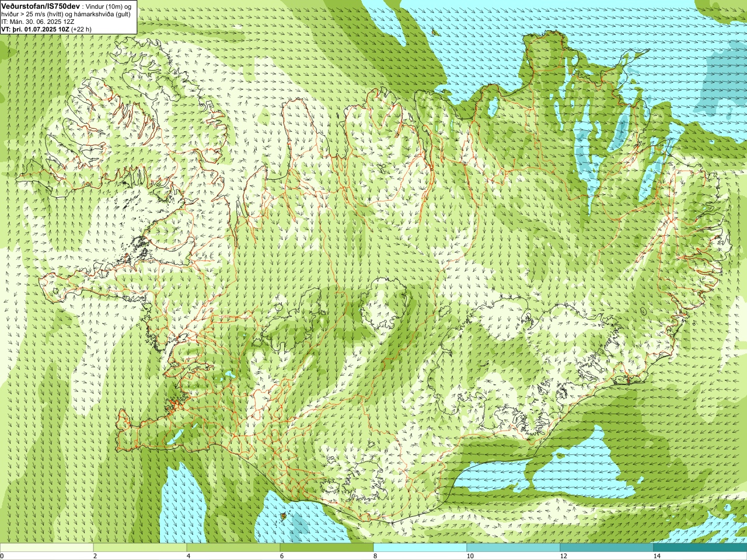The width and height of the screenshot is (747, 560).
Task: Click the scale label 10
Action: (x=470, y=556)
